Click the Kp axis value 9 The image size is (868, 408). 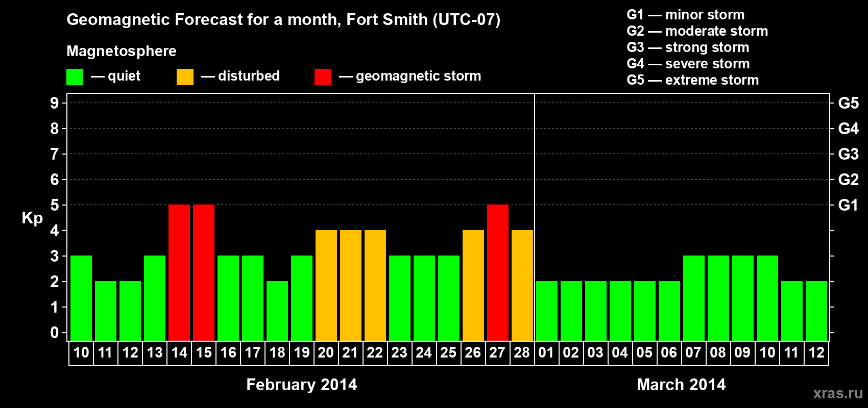click(55, 103)
